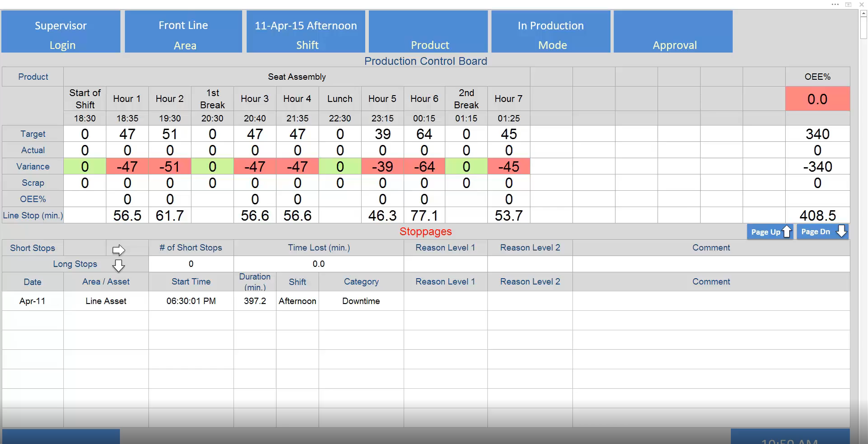Click the red OEE% 0.0 indicator
The width and height of the screenshot is (868, 444).
coord(817,99)
